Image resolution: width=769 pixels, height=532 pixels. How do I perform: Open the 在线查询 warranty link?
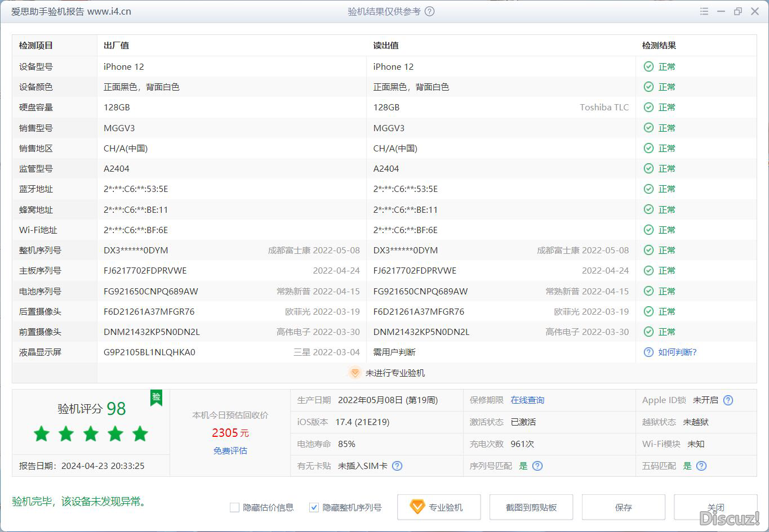[x=527, y=400]
